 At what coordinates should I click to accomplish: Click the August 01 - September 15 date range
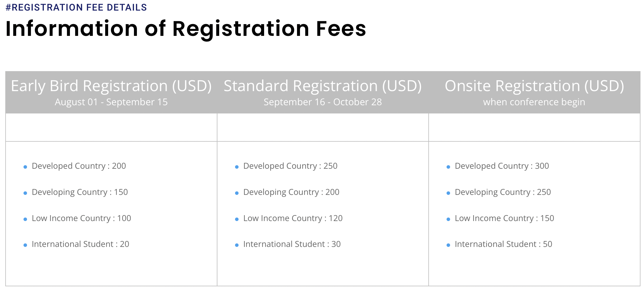click(111, 102)
